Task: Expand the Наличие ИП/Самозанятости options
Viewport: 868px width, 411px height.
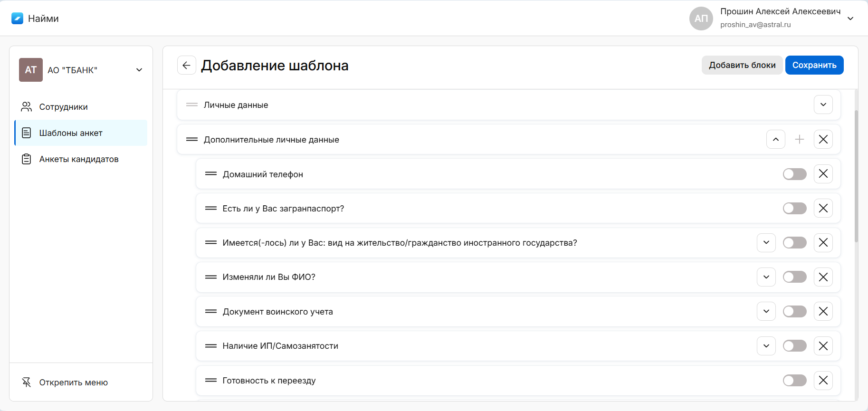Action: (766, 346)
